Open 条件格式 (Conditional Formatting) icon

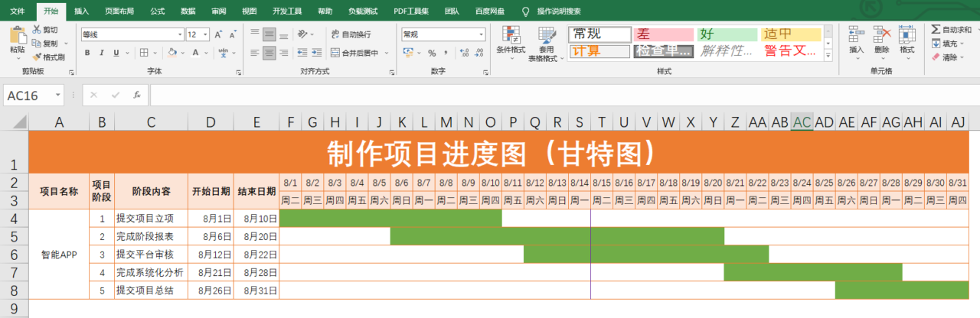coord(511,34)
